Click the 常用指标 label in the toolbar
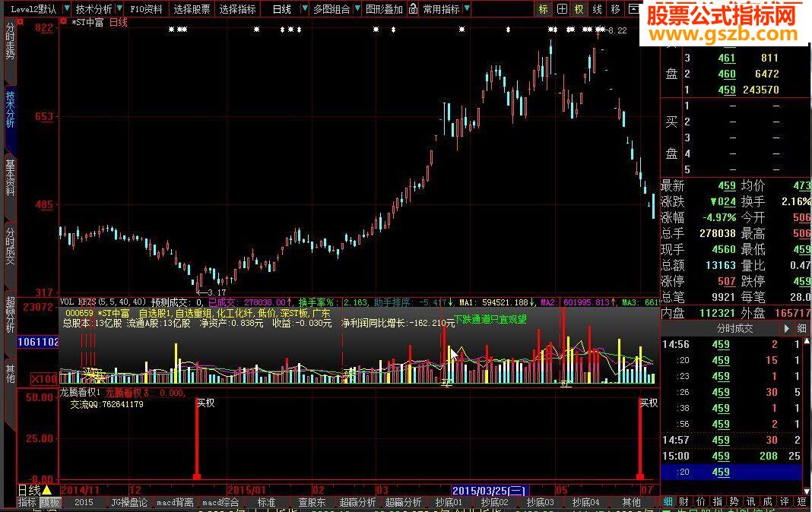This screenshot has height=512, width=812. coord(441,9)
